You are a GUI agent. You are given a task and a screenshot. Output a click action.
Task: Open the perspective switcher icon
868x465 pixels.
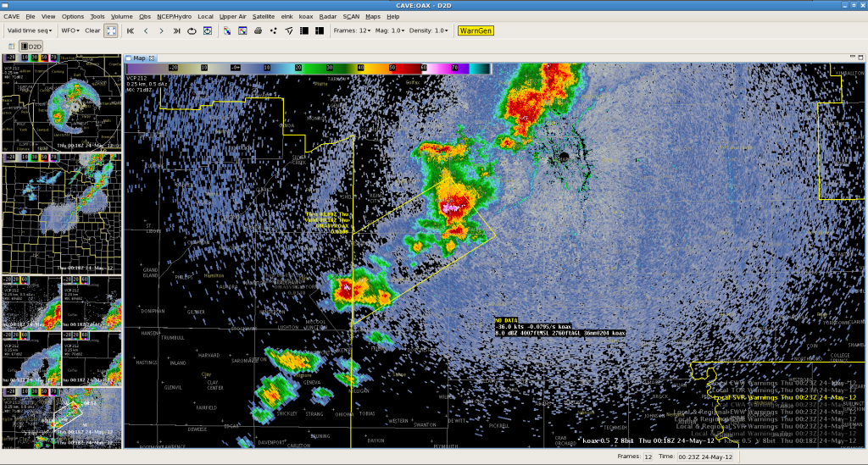(x=11, y=46)
